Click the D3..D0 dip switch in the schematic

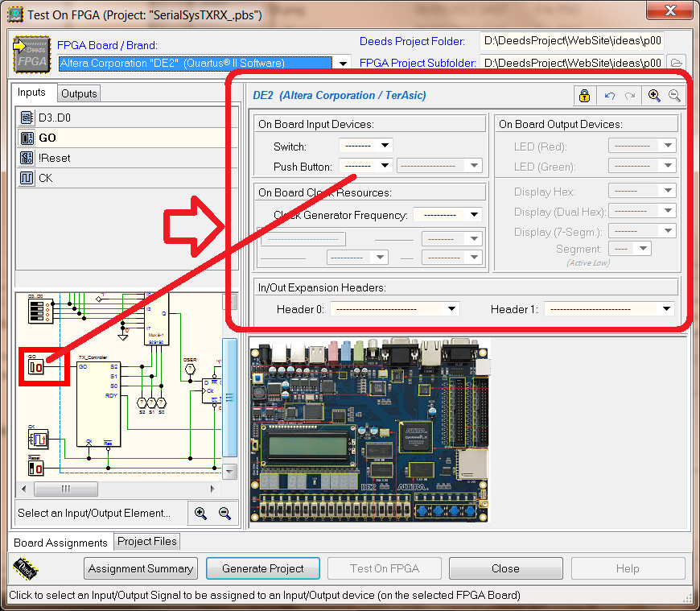40,312
